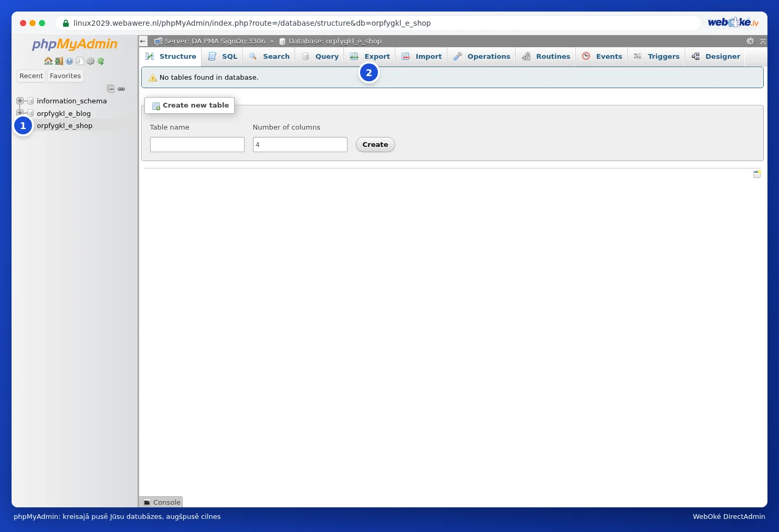Image resolution: width=779 pixels, height=532 pixels.
Task: Click the Favorites tables button
Action: click(65, 76)
